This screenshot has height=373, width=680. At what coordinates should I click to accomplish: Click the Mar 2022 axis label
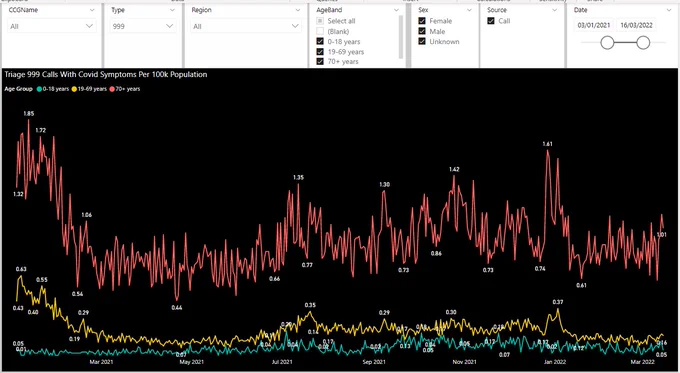pos(642,362)
